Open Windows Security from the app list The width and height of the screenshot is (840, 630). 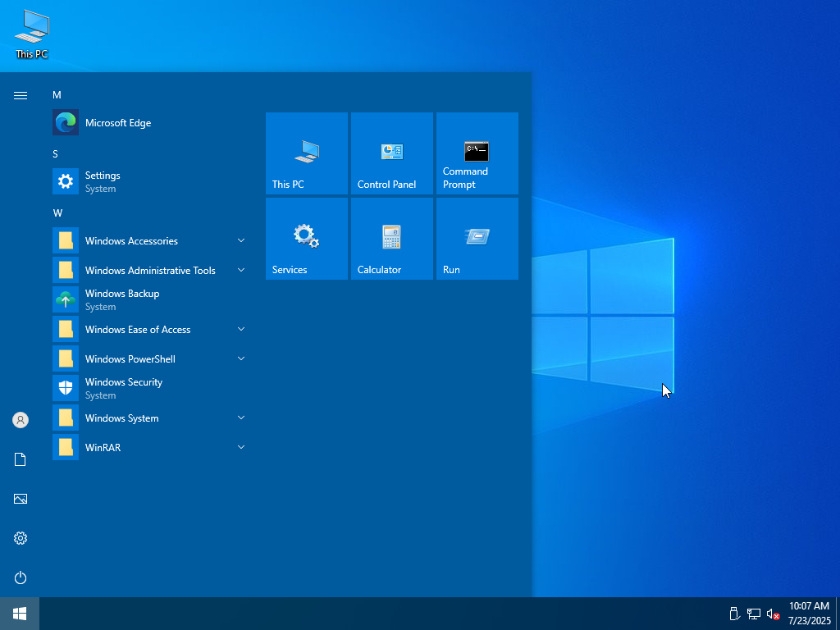coord(123,388)
